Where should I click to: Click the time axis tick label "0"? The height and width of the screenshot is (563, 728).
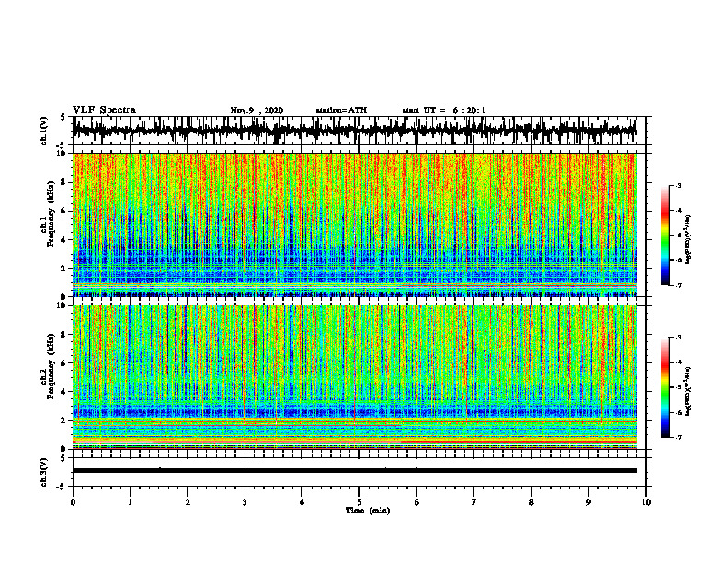(73, 502)
